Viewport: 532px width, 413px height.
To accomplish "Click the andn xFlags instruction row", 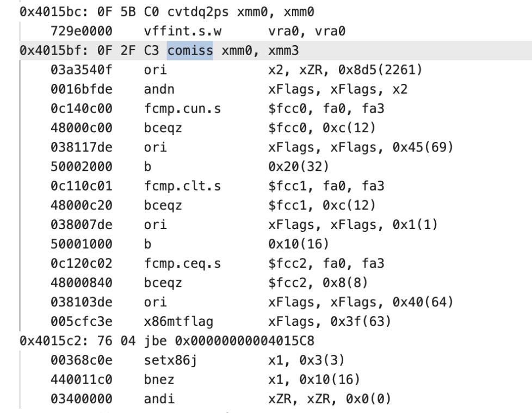I will 229,89.
